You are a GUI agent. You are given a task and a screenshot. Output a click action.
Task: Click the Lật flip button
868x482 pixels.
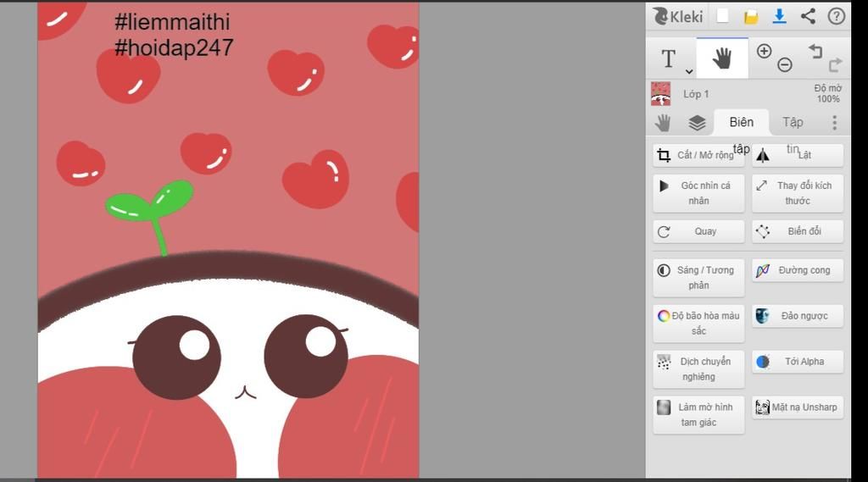coord(797,155)
